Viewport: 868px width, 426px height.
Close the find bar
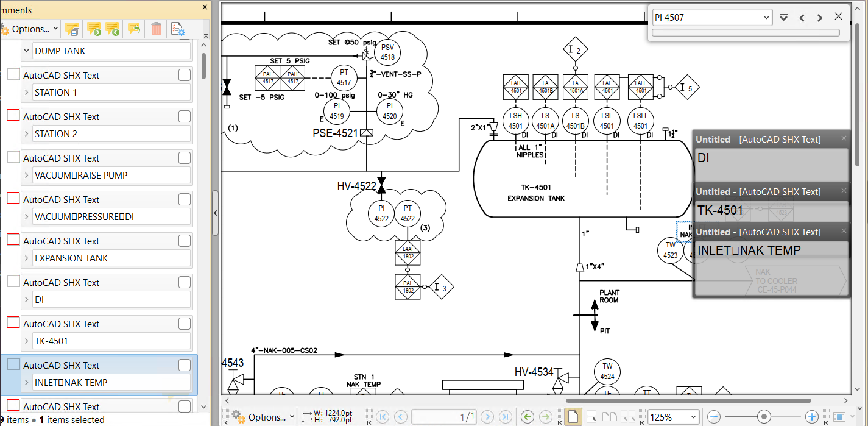point(839,17)
